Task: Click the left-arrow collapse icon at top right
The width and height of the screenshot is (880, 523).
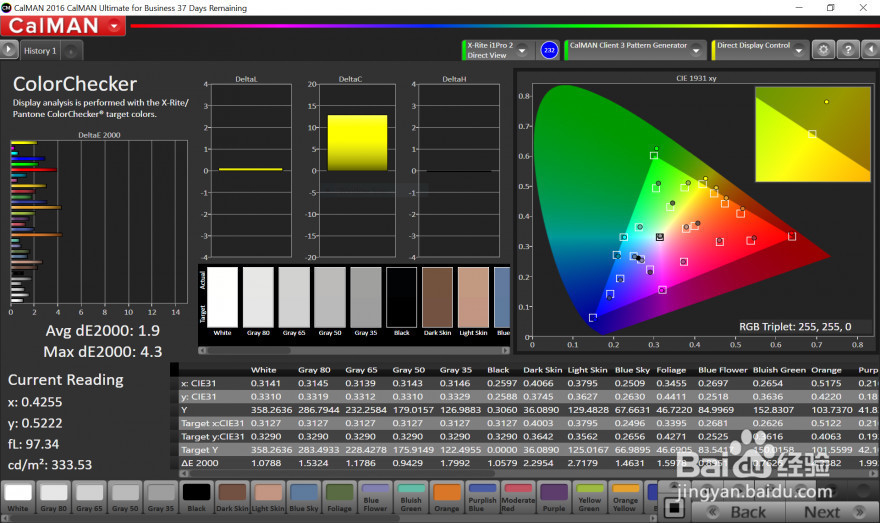Action: pyautogui.click(x=871, y=50)
